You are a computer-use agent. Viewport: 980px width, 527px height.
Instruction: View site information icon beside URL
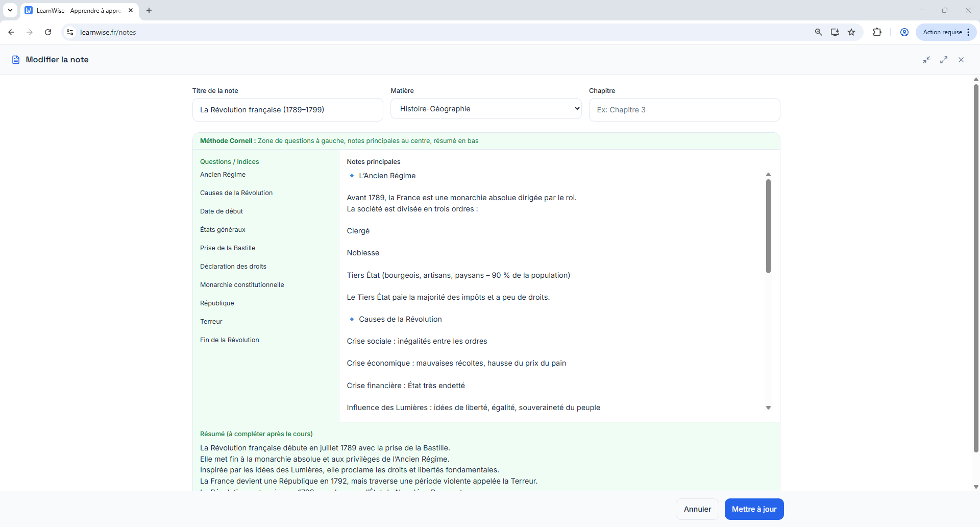(x=70, y=32)
